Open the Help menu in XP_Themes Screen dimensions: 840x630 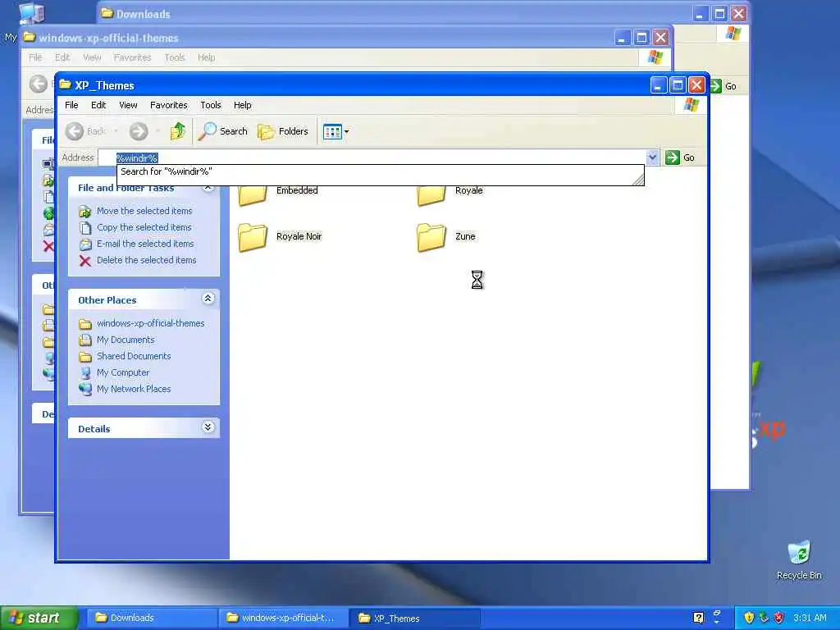[242, 105]
